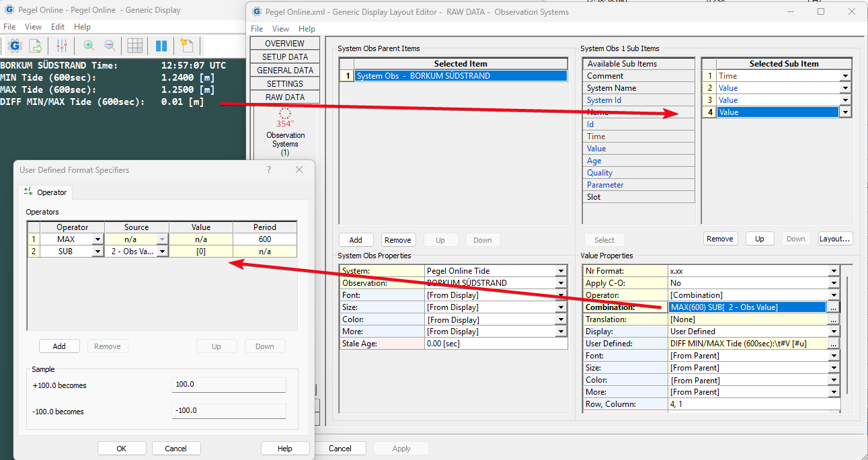Zoom in with the magnifier plus icon
The image size is (868, 460).
coord(89,46)
